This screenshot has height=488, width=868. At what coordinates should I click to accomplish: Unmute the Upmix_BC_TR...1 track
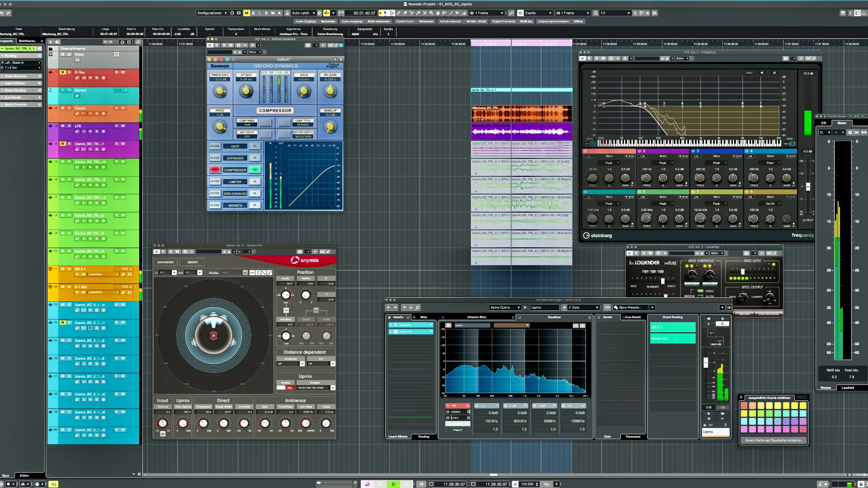63,144
